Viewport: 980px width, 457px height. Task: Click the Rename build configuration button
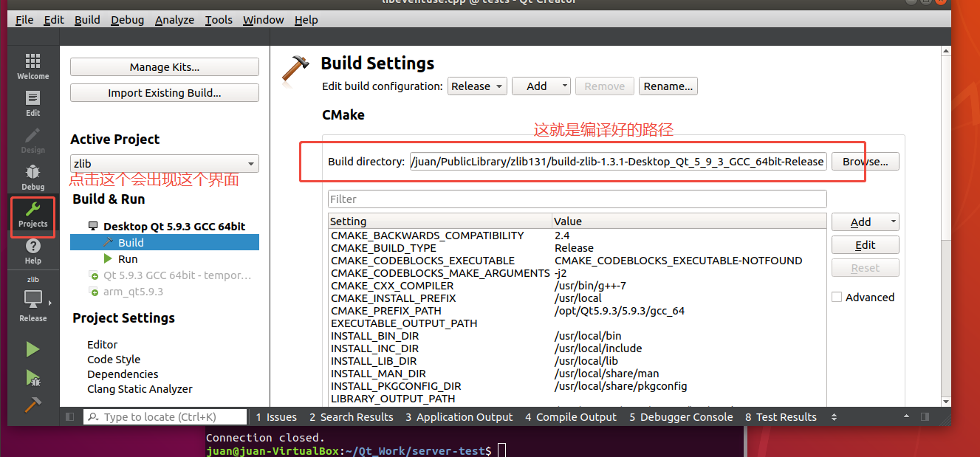(x=668, y=86)
